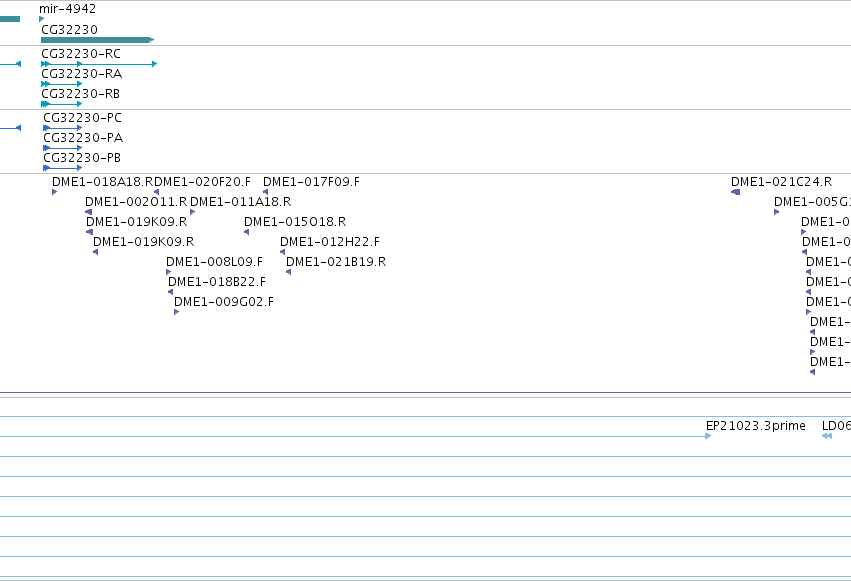Click the small mir-4942 arrowhead glyph
This screenshot has height=581, width=851.
[42, 19]
